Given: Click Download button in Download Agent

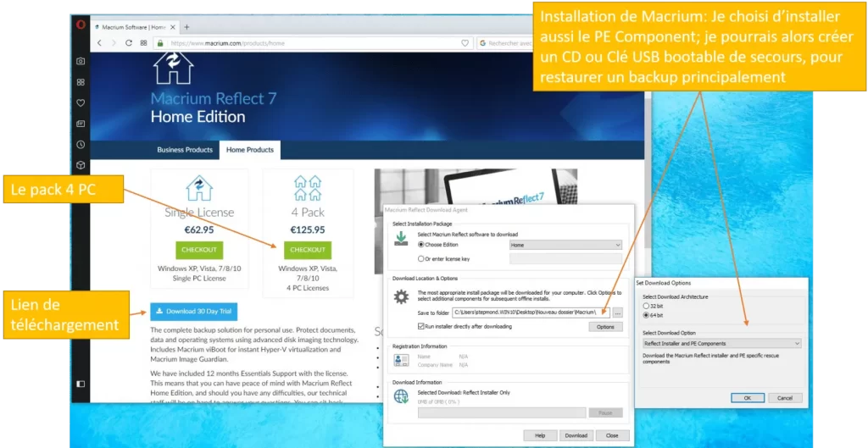Looking at the screenshot, I should (576, 435).
